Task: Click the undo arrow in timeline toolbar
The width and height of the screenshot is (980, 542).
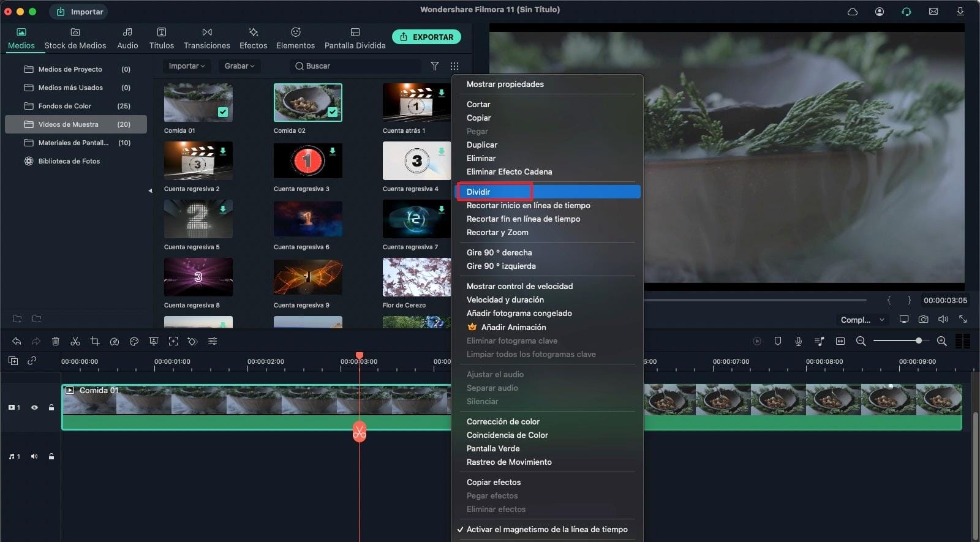Action: pos(17,341)
